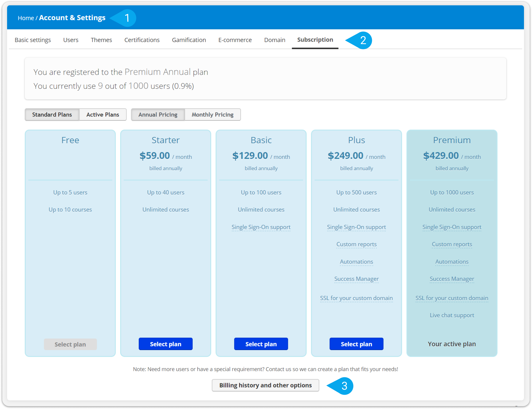Click 'Up to 100 users' in Basic
The height and width of the screenshot is (409, 532).
[x=261, y=192]
